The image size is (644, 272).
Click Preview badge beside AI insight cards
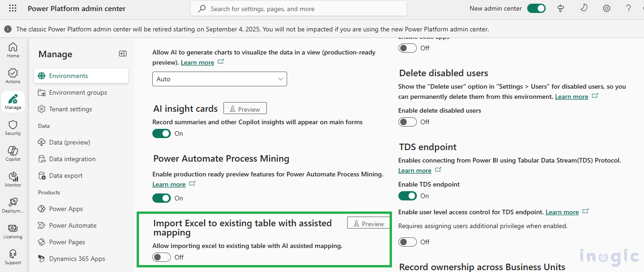pos(245,109)
